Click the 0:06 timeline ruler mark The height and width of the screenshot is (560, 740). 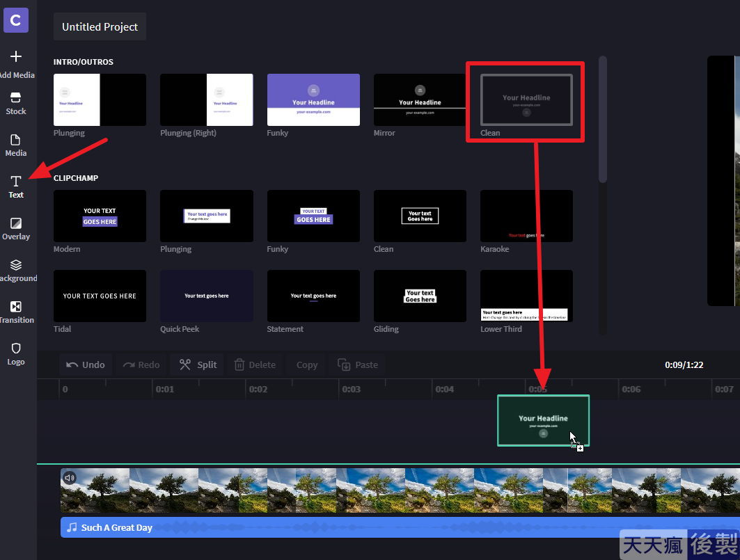click(631, 389)
